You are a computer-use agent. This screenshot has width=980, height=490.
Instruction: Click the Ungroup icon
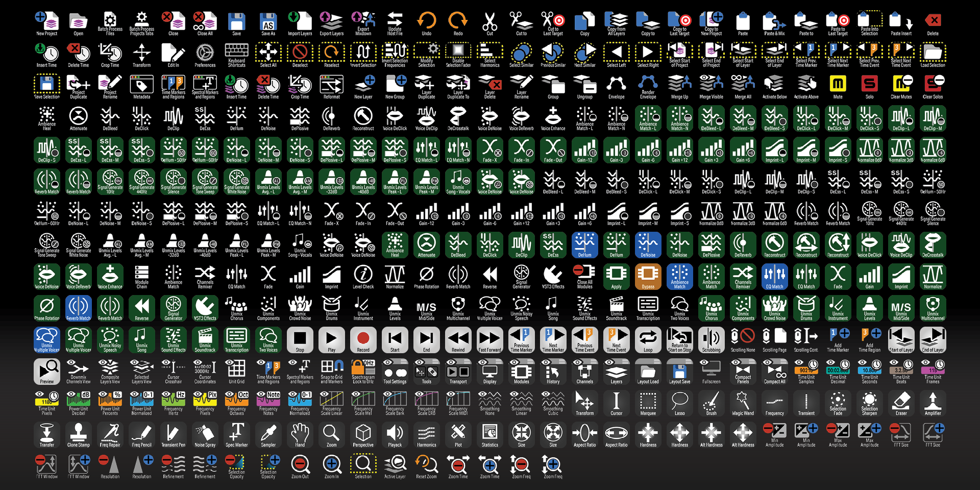(584, 87)
